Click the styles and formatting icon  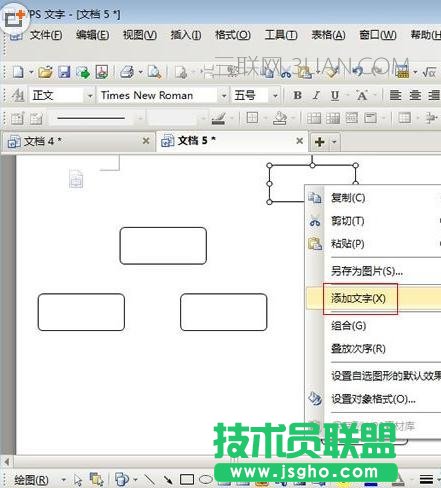click(18, 96)
